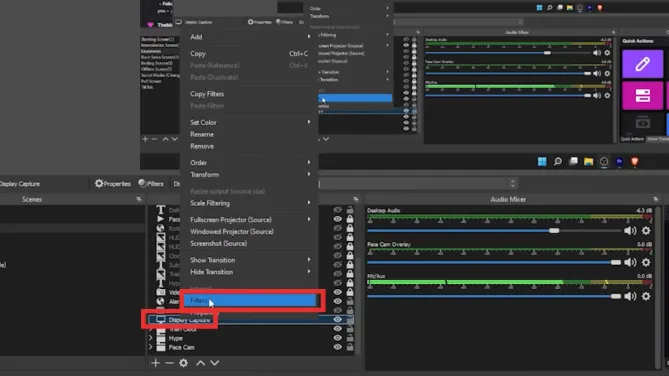Expand the Face Cam group chevron
This screenshot has height=376, width=669.
point(151,347)
